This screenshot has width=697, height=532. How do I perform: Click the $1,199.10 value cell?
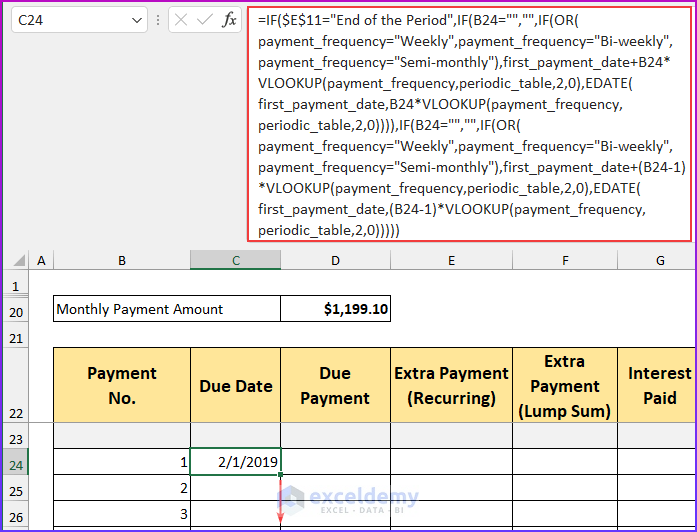tap(336, 308)
